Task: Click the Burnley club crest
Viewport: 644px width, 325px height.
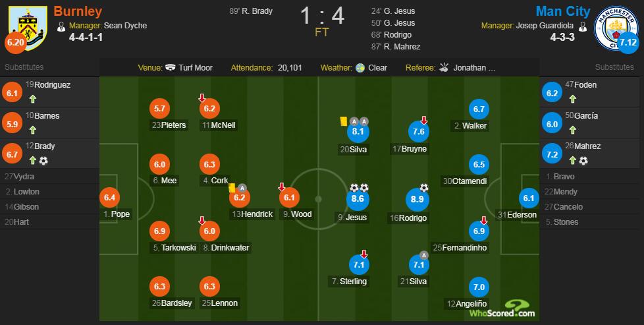Action: pyautogui.click(x=28, y=28)
